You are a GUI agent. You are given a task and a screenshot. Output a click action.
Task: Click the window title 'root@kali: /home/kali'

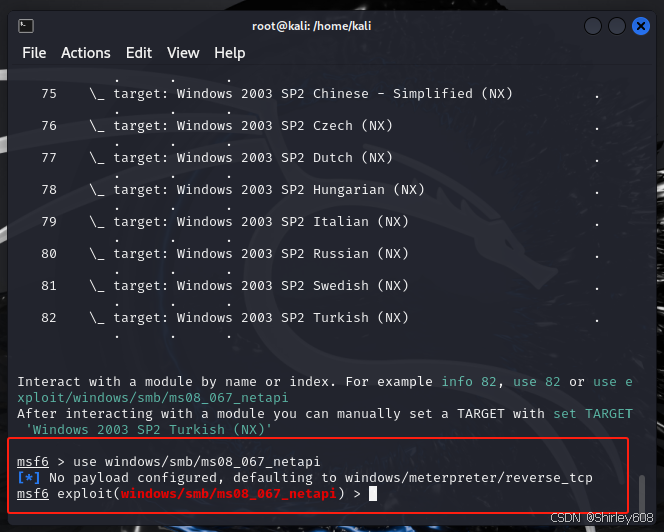pos(311,26)
